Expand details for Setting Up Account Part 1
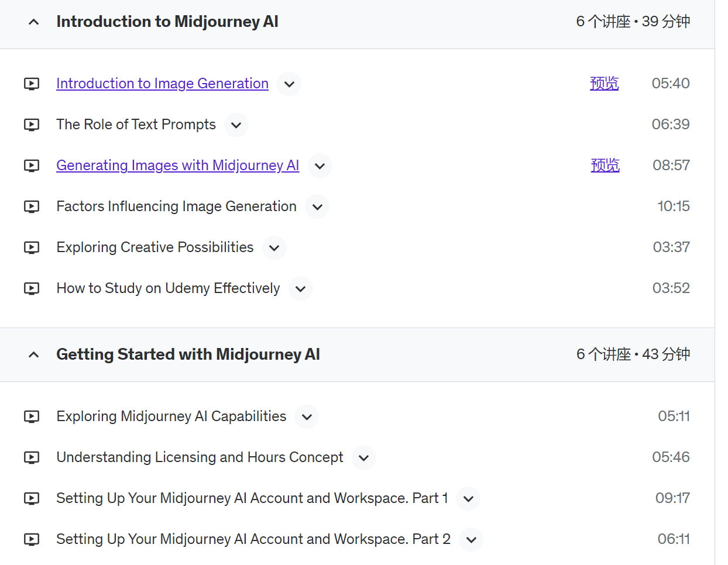The width and height of the screenshot is (728, 565). pyautogui.click(x=468, y=499)
